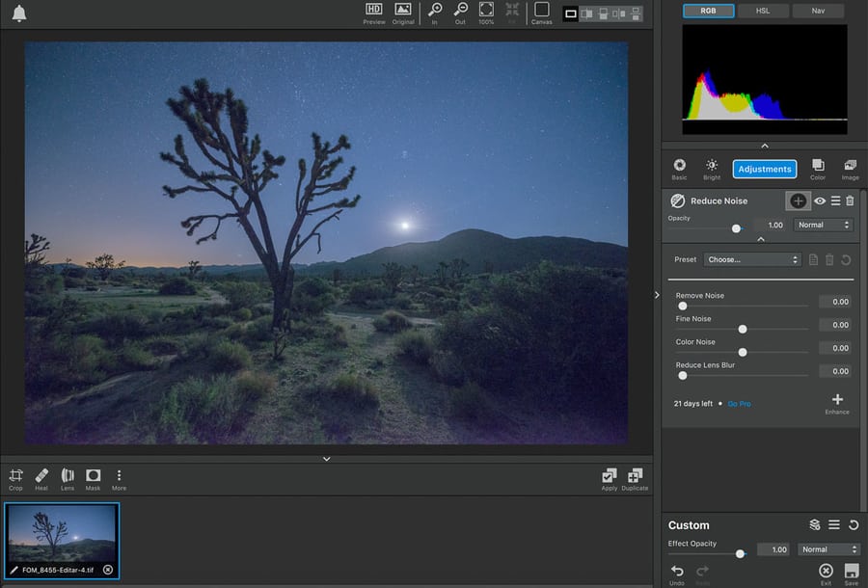Click the Undo button
This screenshot has height=588, width=868.
click(x=676, y=575)
